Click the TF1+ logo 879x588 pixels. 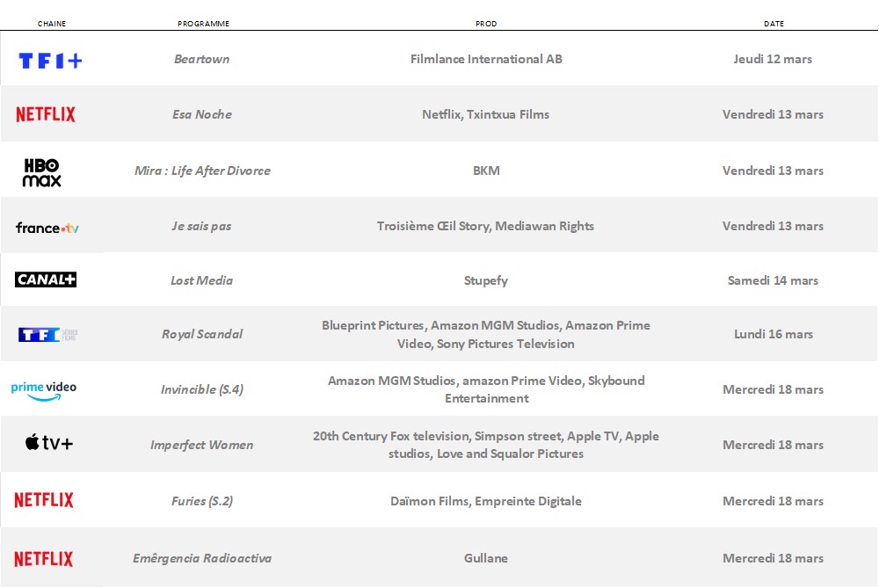(x=50, y=60)
